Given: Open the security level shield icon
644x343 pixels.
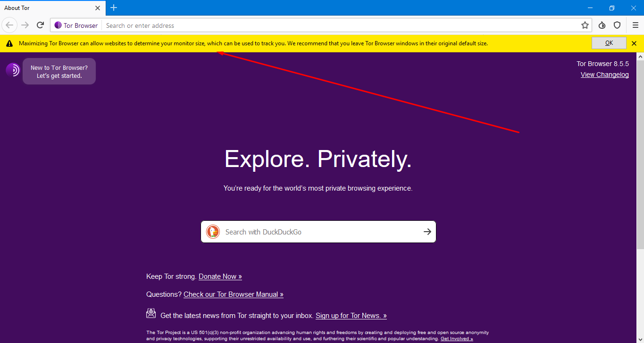Looking at the screenshot, I should 617,25.
